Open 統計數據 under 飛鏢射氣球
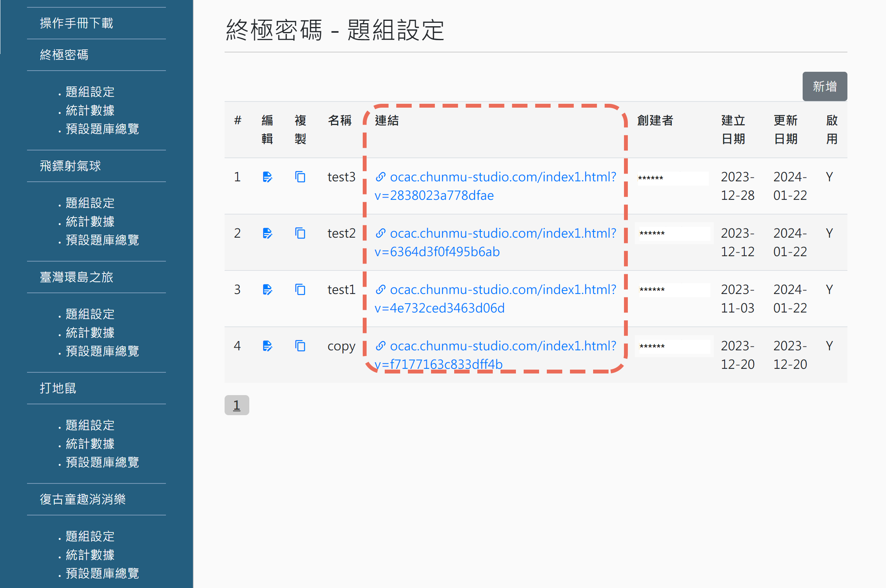This screenshot has width=886, height=588. click(x=90, y=221)
